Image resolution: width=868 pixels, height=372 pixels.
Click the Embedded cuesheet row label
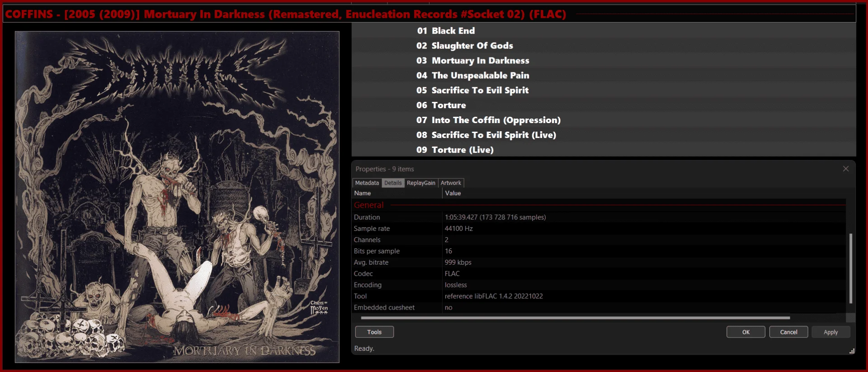click(384, 308)
